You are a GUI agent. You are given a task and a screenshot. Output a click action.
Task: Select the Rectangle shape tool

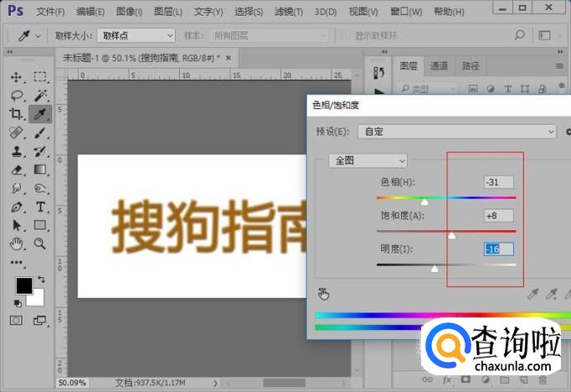[40, 225]
